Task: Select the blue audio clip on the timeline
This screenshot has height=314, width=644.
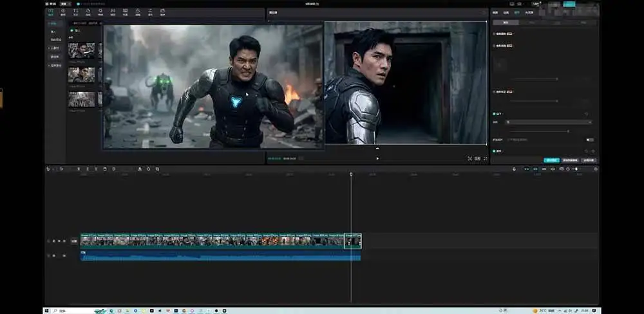Action: pyautogui.click(x=220, y=255)
